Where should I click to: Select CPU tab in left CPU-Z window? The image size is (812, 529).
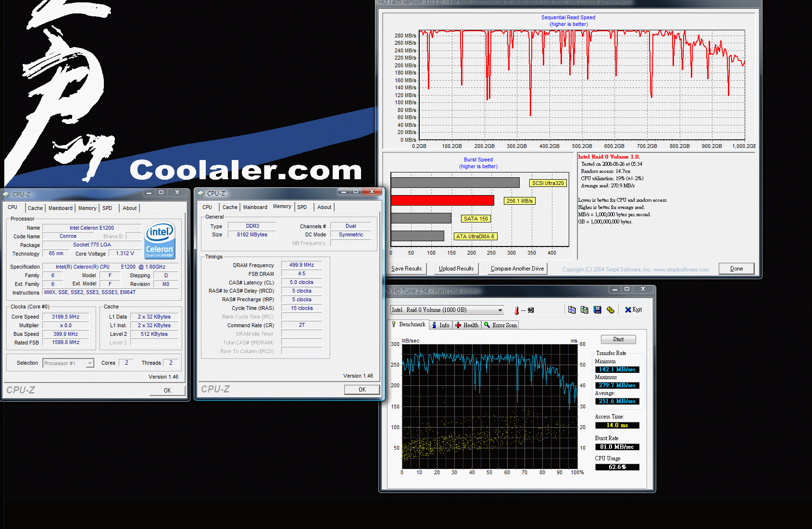click(13, 208)
